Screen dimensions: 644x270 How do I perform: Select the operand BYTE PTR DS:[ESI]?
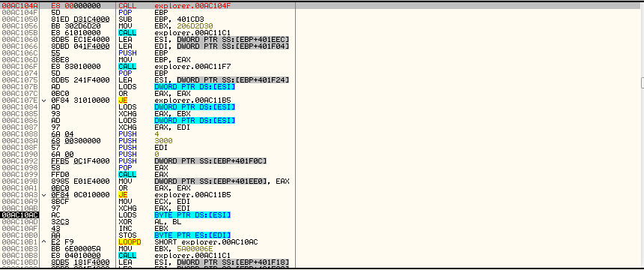(192, 214)
